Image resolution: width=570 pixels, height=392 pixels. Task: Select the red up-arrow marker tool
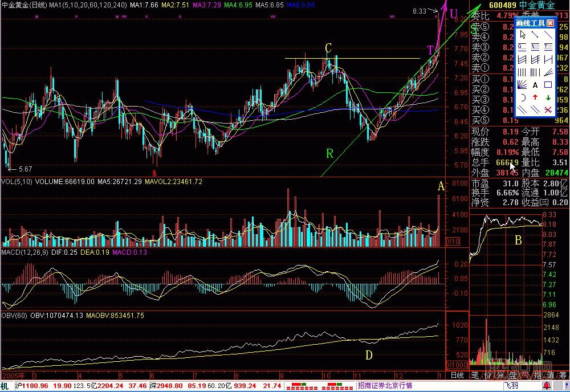(536, 97)
